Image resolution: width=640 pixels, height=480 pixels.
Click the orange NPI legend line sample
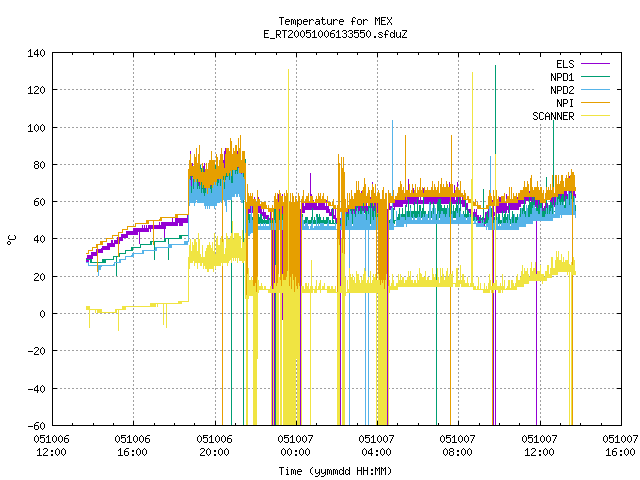(x=596, y=102)
